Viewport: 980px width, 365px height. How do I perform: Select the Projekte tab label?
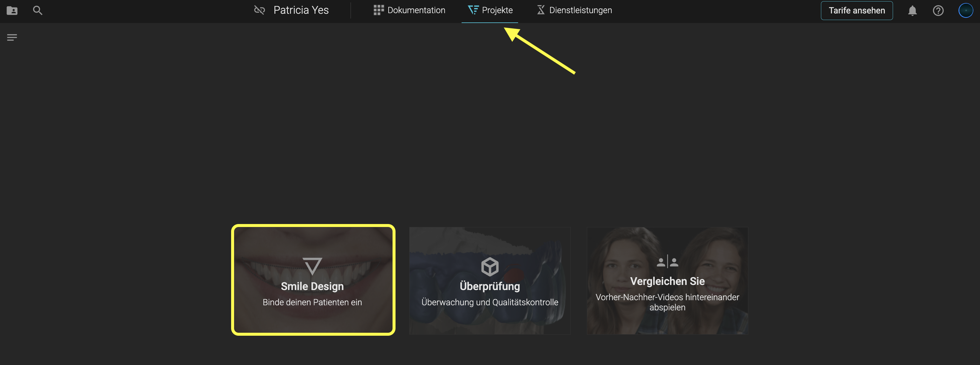(x=497, y=10)
